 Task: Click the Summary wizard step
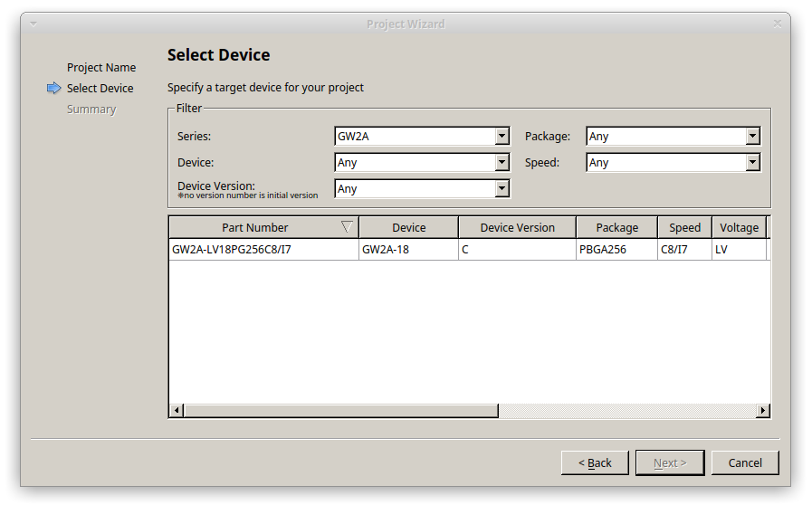[91, 110]
